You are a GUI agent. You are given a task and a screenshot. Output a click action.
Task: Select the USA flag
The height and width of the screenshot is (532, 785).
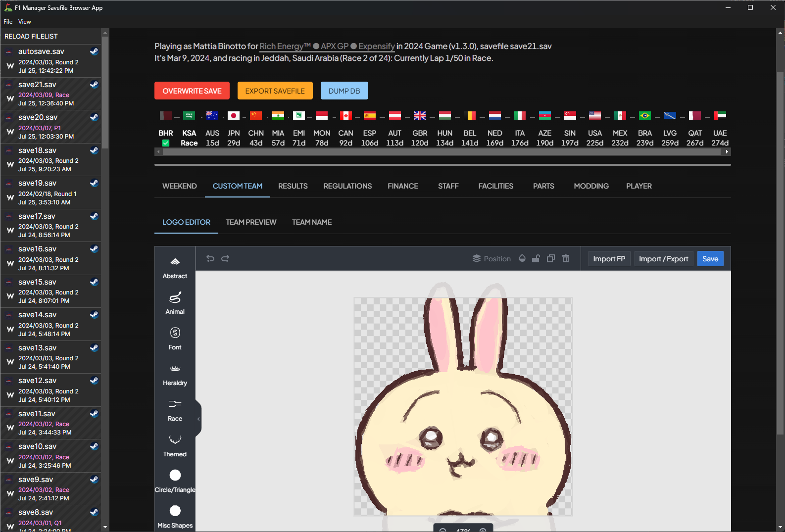pos(595,115)
